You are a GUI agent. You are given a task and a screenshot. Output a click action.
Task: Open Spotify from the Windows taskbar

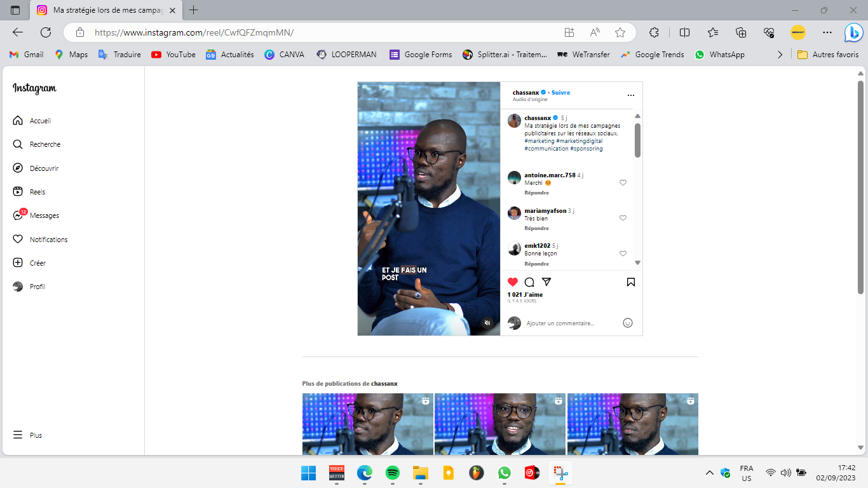click(393, 473)
